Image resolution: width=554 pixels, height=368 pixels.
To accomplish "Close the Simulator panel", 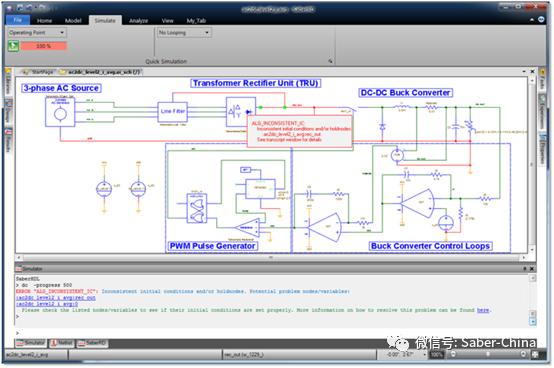I will click(x=532, y=269).
